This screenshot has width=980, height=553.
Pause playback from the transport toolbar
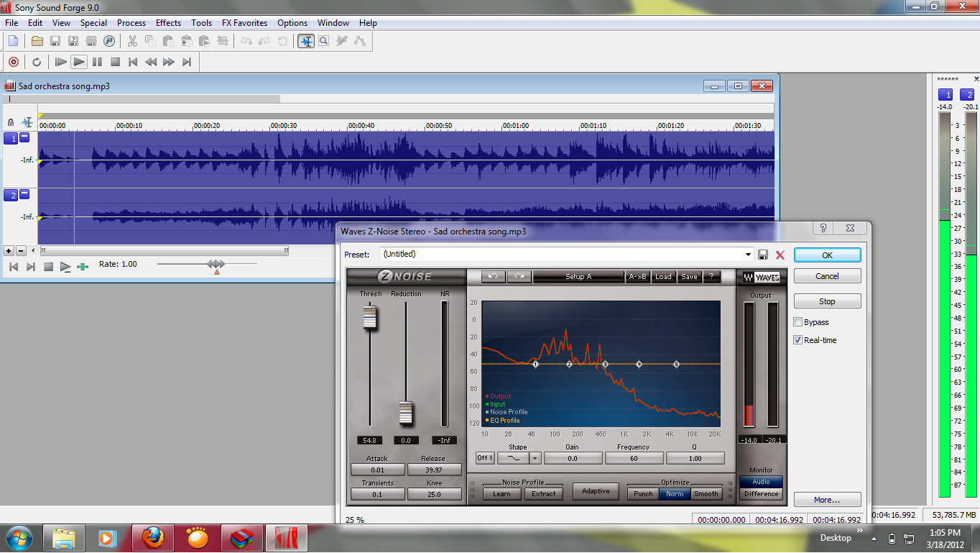click(97, 62)
